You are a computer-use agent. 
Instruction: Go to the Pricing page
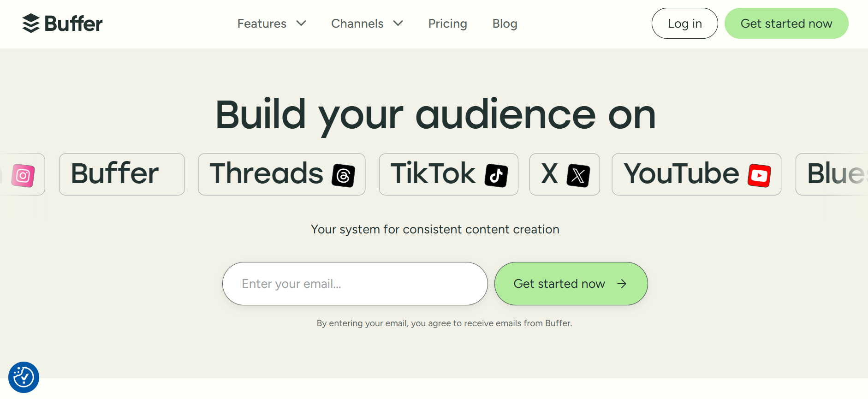click(x=447, y=24)
